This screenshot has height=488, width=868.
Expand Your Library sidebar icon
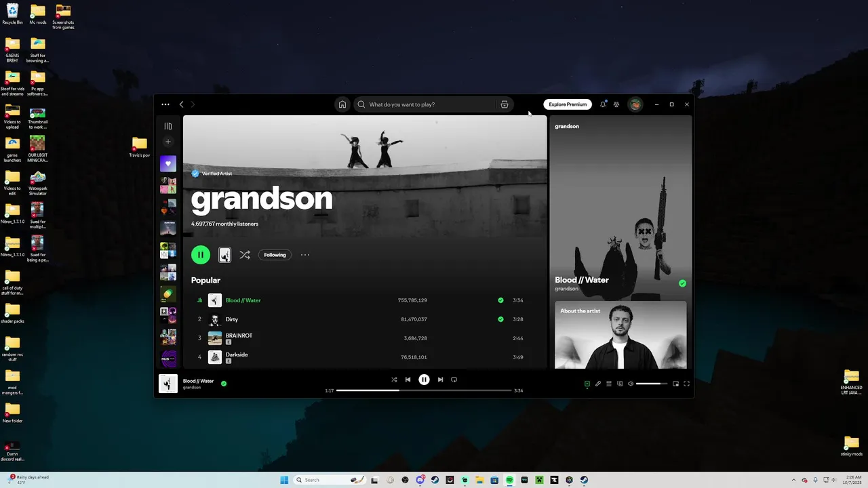click(168, 126)
